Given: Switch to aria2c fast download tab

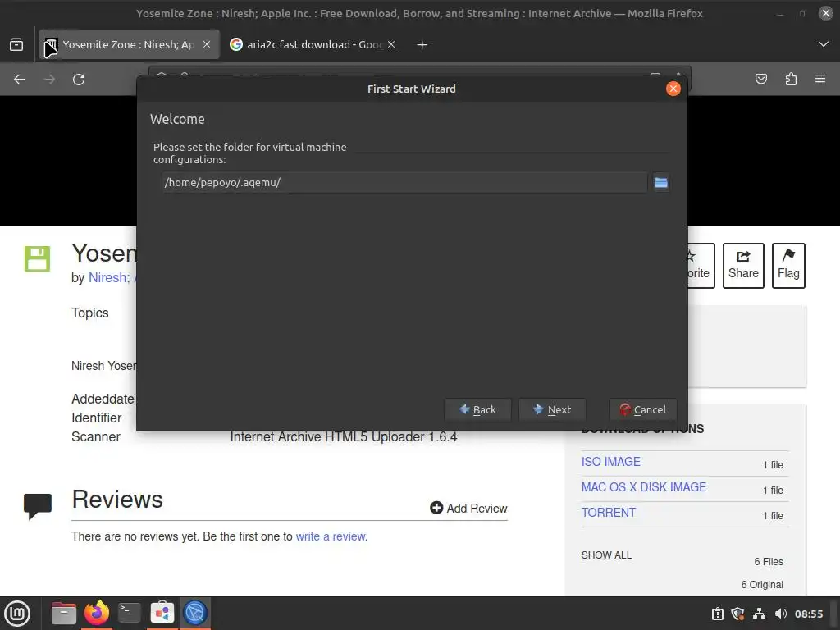Looking at the screenshot, I should pos(313,45).
